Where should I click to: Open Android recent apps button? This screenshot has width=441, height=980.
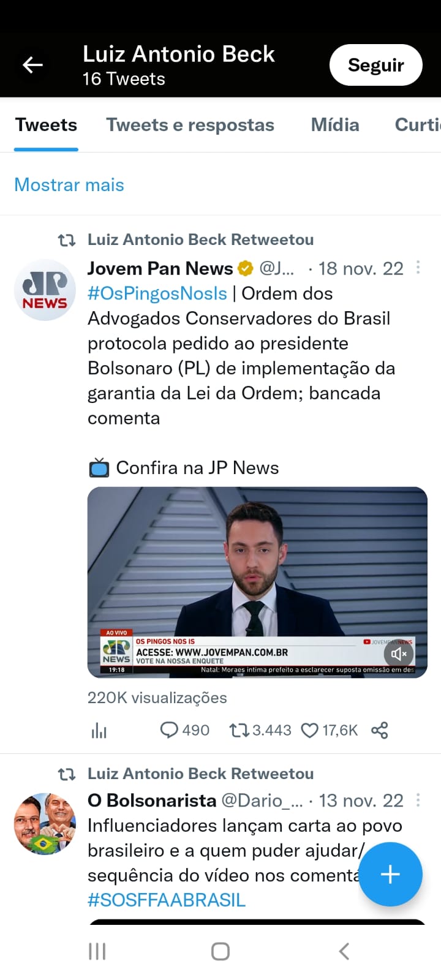click(x=97, y=951)
